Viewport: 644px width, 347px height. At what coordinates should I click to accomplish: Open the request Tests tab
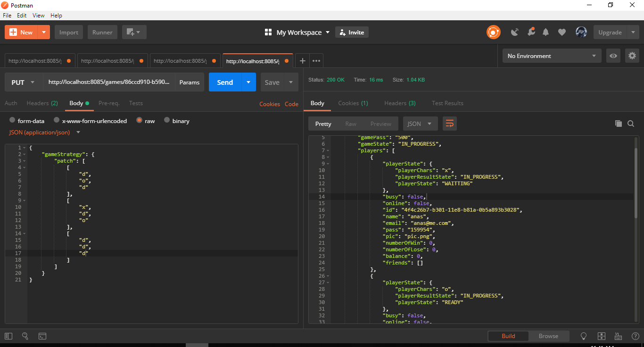[136, 103]
